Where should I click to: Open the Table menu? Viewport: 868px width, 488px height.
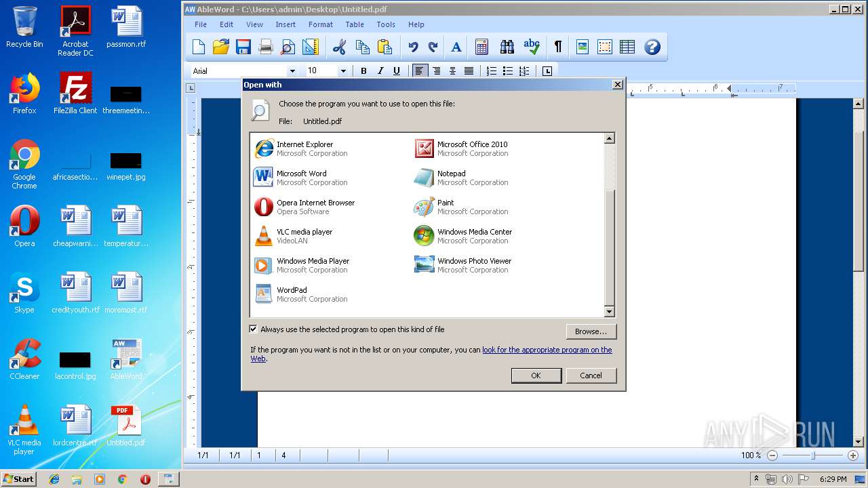tap(355, 24)
